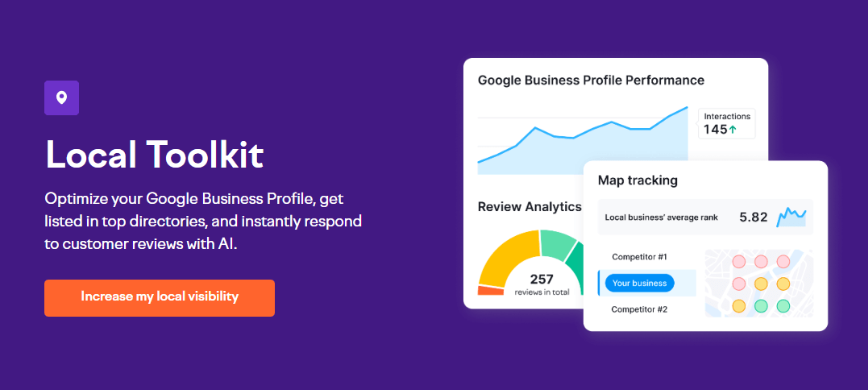The image size is (868, 390).
Task: Click the Increase my local visibility button
Action: tap(160, 297)
